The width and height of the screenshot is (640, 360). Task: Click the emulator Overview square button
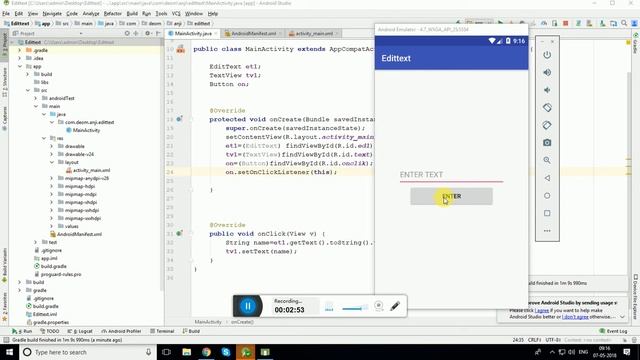click(547, 213)
